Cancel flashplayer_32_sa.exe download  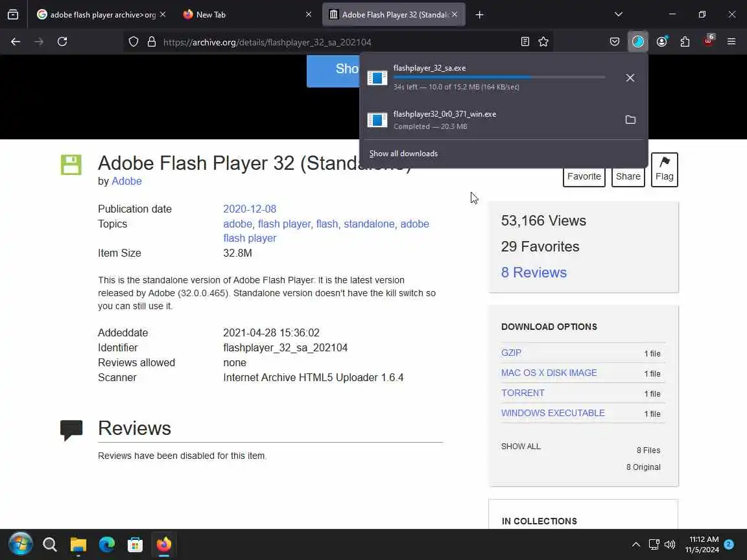(630, 78)
